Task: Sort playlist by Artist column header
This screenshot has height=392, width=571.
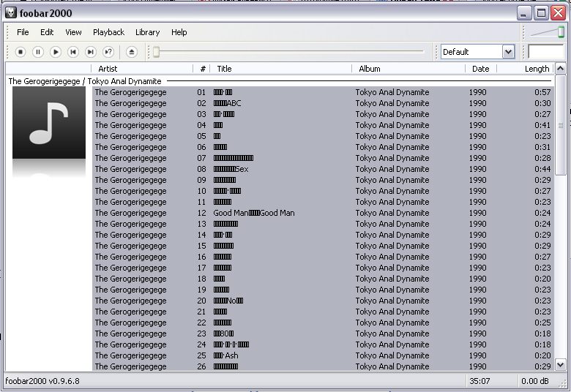Action: click(108, 69)
